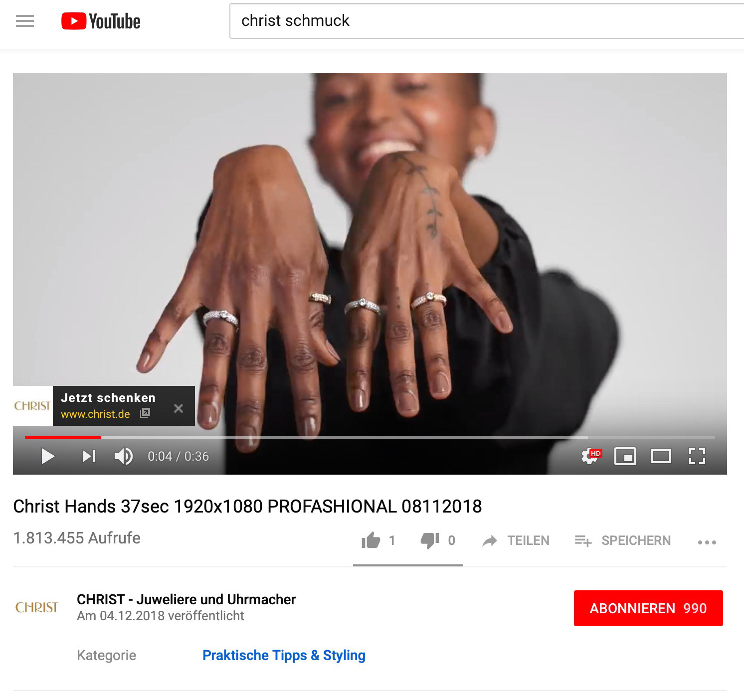The image size is (744, 700).
Task: Open the three-dot more actions menu
Action: point(707,542)
